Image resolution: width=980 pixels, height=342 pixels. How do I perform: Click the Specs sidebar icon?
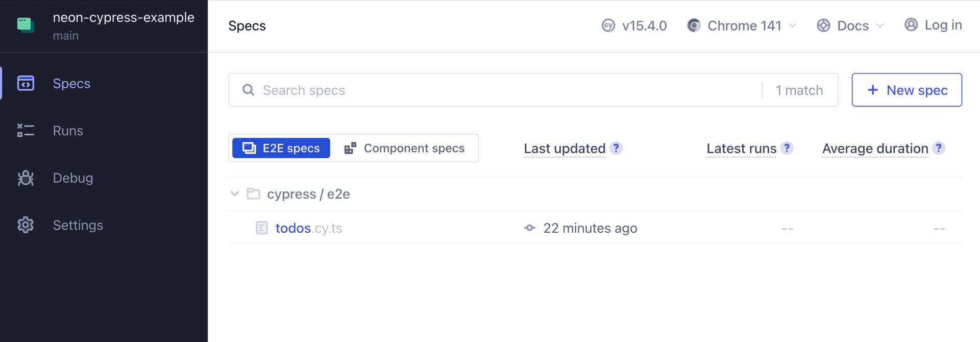(x=26, y=83)
